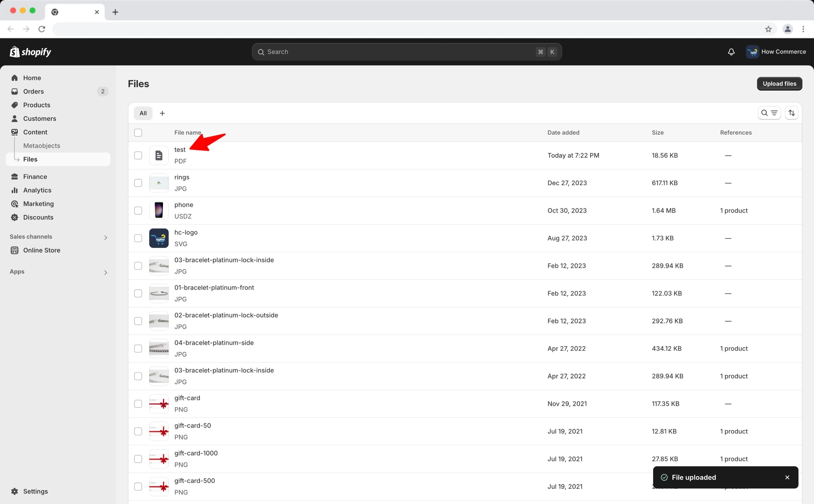
Task: Click the Marketing target icon
Action: click(14, 204)
